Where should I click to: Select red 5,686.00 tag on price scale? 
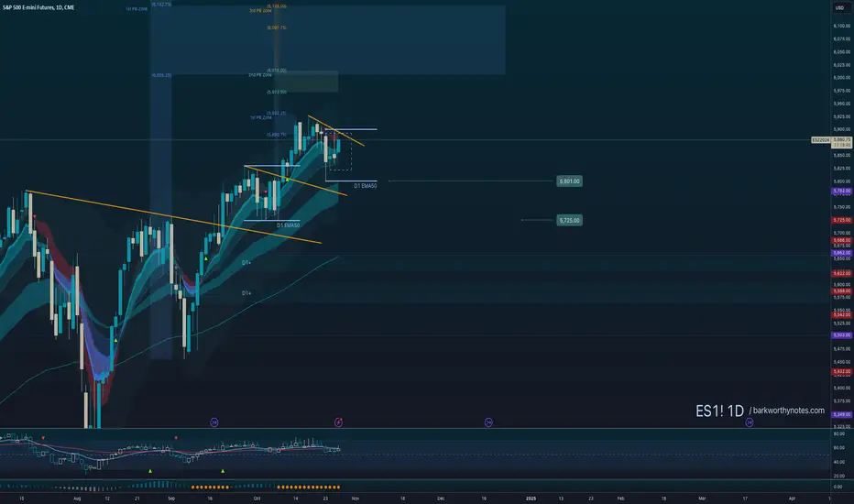(x=842, y=240)
